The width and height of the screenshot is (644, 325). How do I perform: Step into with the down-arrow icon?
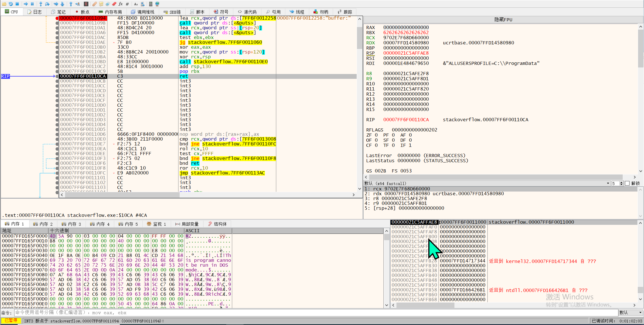tap(41, 4)
